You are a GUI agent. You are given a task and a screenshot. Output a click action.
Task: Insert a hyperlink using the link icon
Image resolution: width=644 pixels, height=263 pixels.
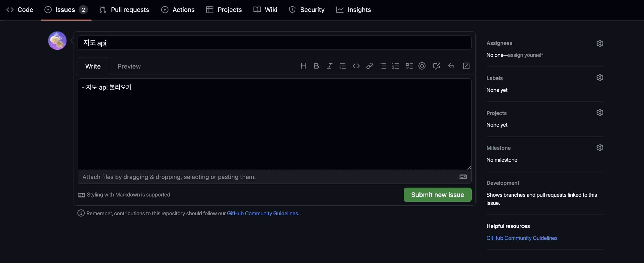click(369, 66)
